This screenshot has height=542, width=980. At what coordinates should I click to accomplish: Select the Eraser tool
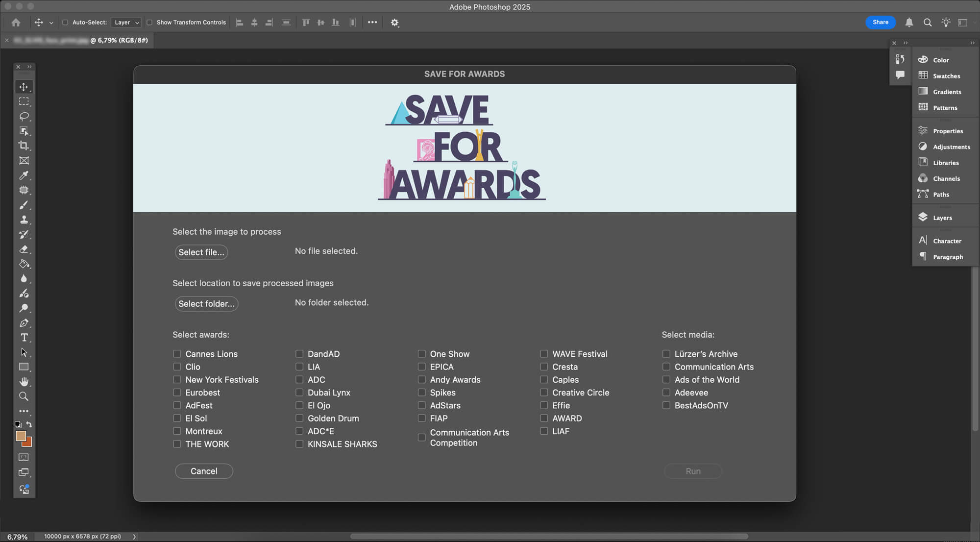[x=24, y=249]
